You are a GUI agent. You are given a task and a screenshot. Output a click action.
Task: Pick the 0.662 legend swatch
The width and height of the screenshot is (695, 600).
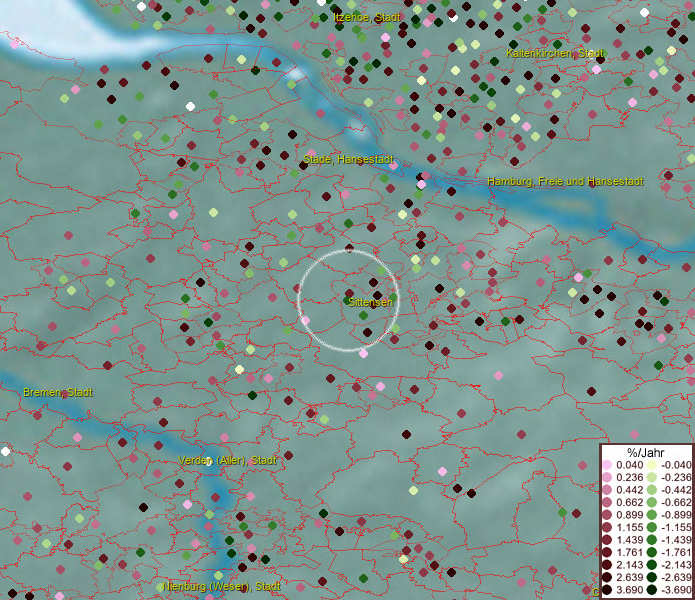coord(607,503)
